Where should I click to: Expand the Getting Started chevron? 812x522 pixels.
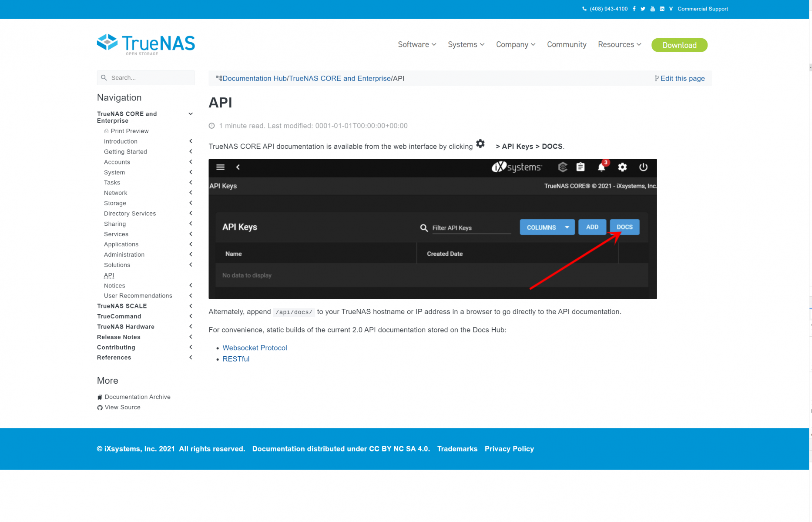coord(191,151)
